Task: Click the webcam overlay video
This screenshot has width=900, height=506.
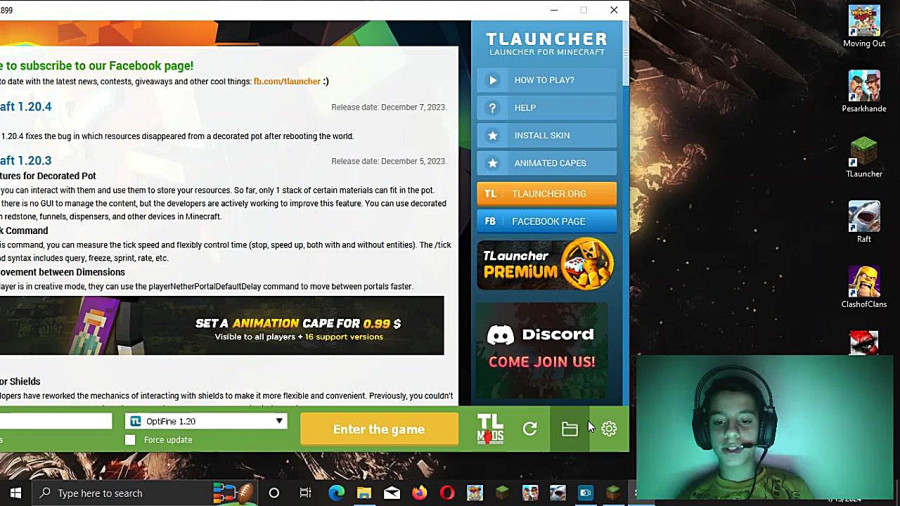Action: (x=765, y=427)
